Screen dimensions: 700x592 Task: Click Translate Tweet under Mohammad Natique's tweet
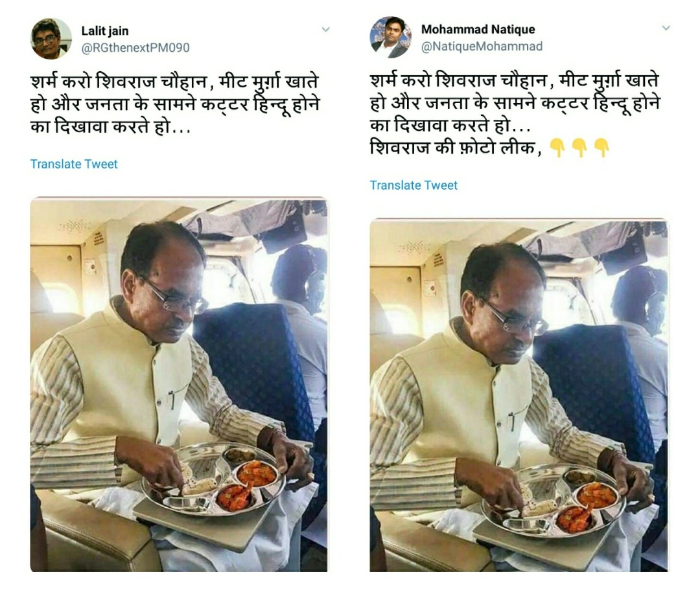[x=414, y=186]
